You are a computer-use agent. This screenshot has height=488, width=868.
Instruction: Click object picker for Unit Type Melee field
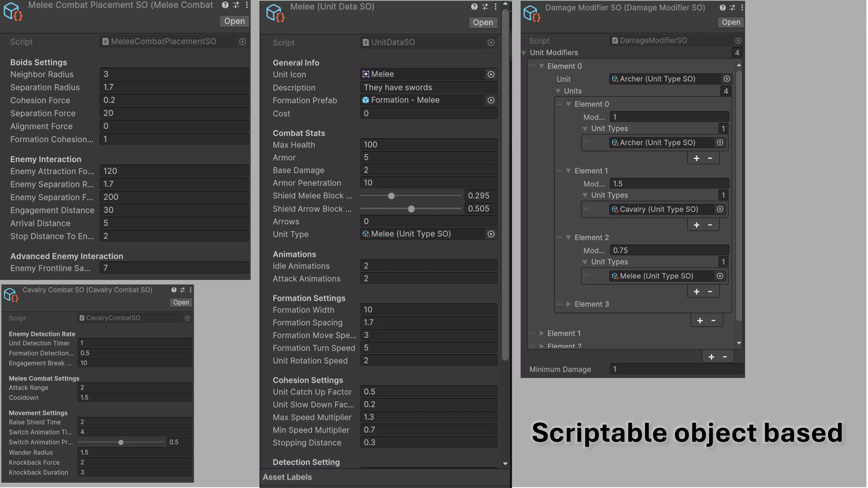pos(491,234)
